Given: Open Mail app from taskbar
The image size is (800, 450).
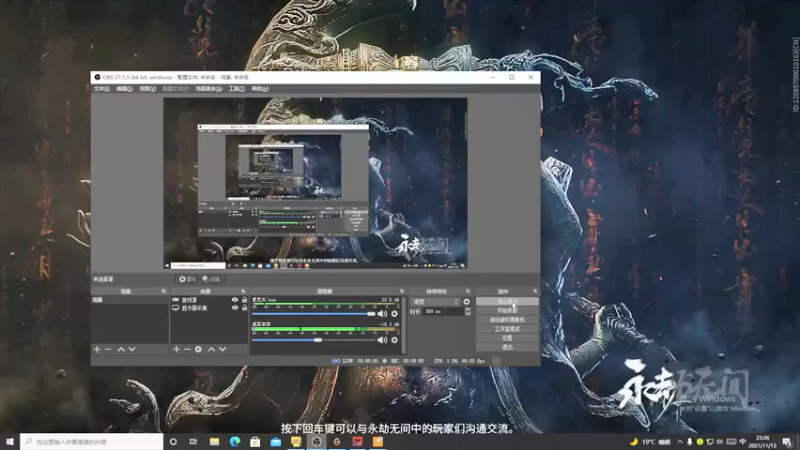Looking at the screenshot, I should tap(276, 442).
